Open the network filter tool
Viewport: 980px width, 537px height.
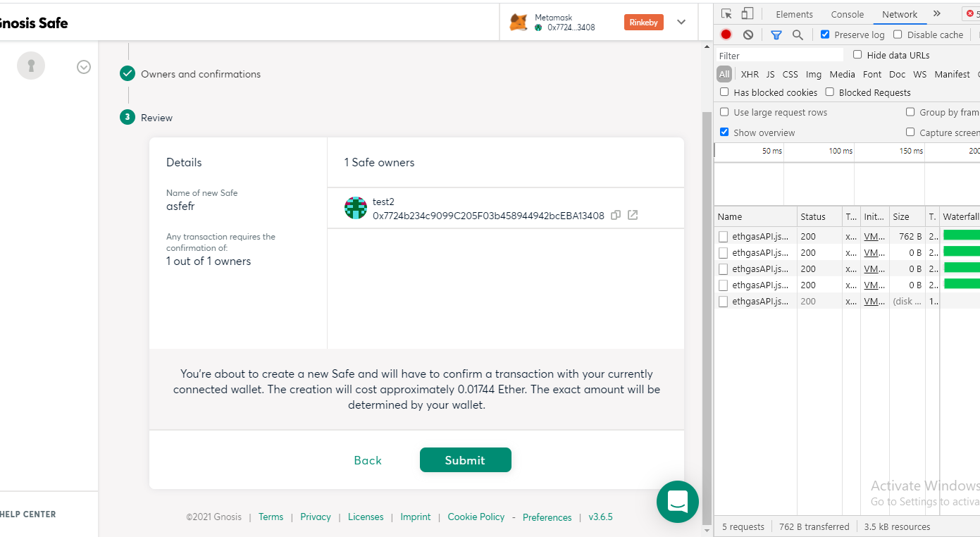[x=776, y=34]
